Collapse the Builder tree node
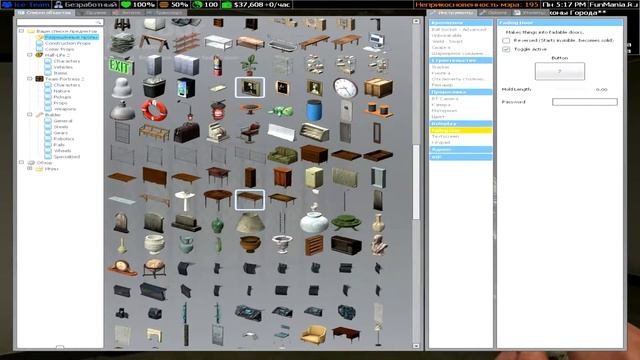Viewport: 640px width, 360px height. [x=30, y=115]
